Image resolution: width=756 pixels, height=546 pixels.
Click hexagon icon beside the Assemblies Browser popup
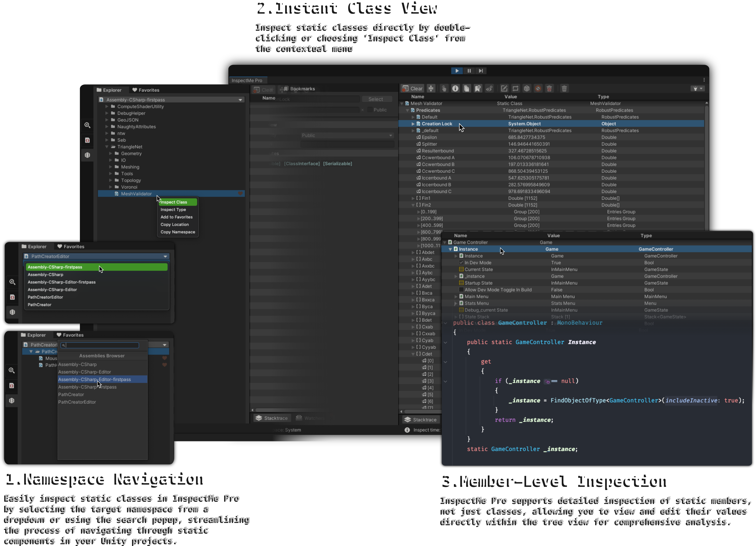(x=12, y=401)
